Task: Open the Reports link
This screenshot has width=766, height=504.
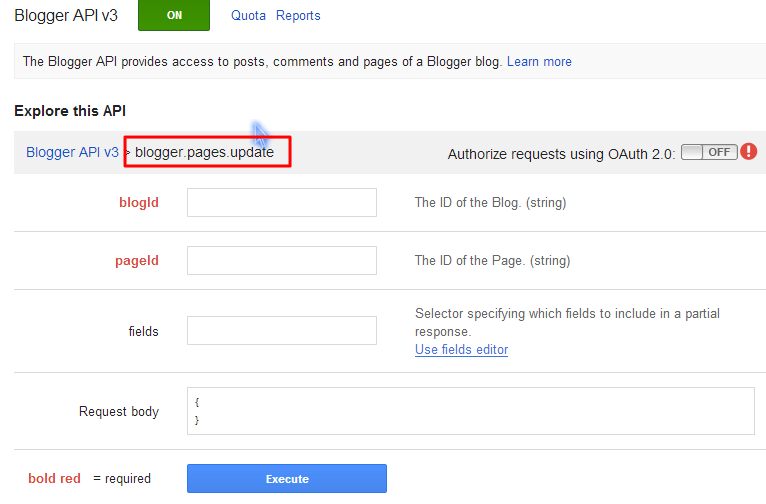Action: coord(298,16)
